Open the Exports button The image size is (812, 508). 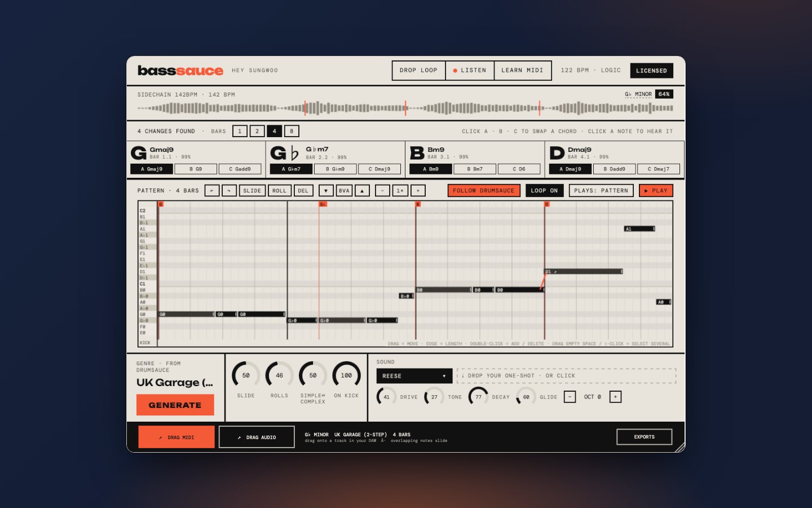[645, 437]
